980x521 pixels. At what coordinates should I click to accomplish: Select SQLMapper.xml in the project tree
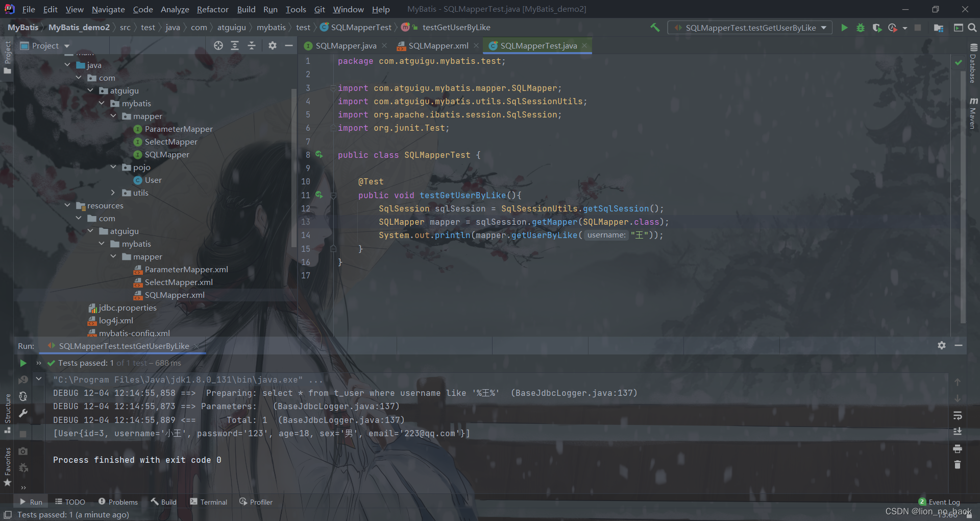point(174,295)
